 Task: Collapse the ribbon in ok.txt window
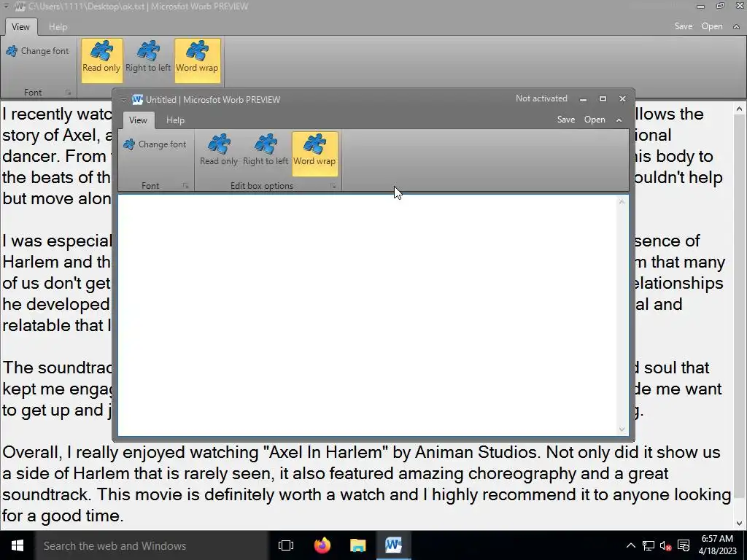[x=736, y=27]
